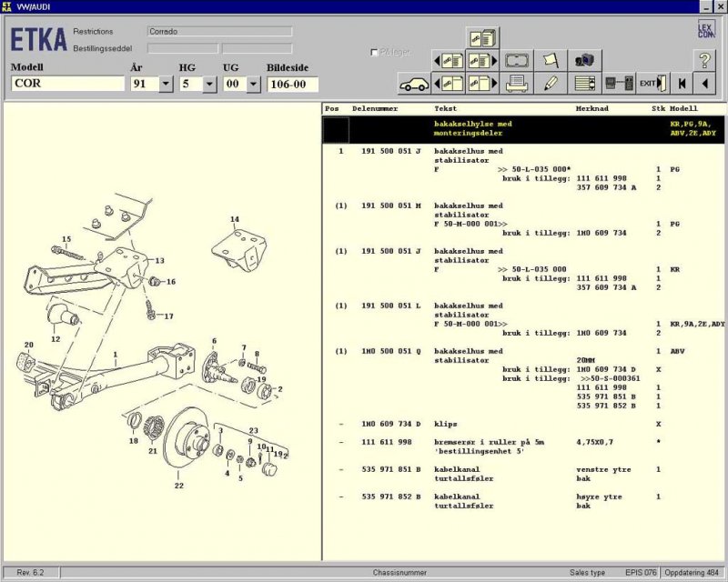
Task: Click the car model selection icon
Action: coord(414,84)
